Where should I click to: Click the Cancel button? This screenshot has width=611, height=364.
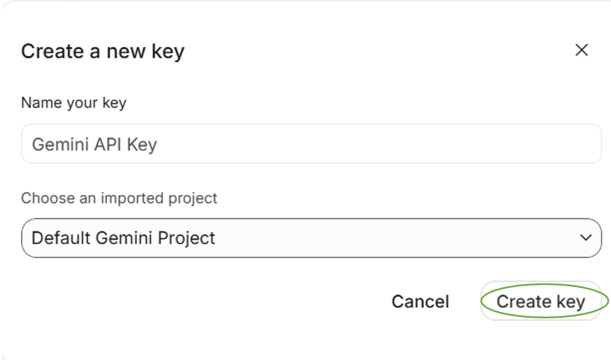point(421,301)
